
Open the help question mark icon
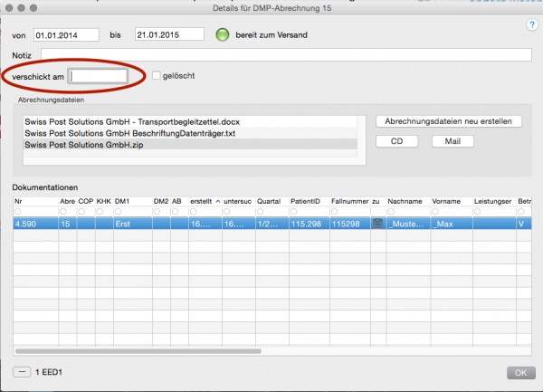tap(532, 24)
